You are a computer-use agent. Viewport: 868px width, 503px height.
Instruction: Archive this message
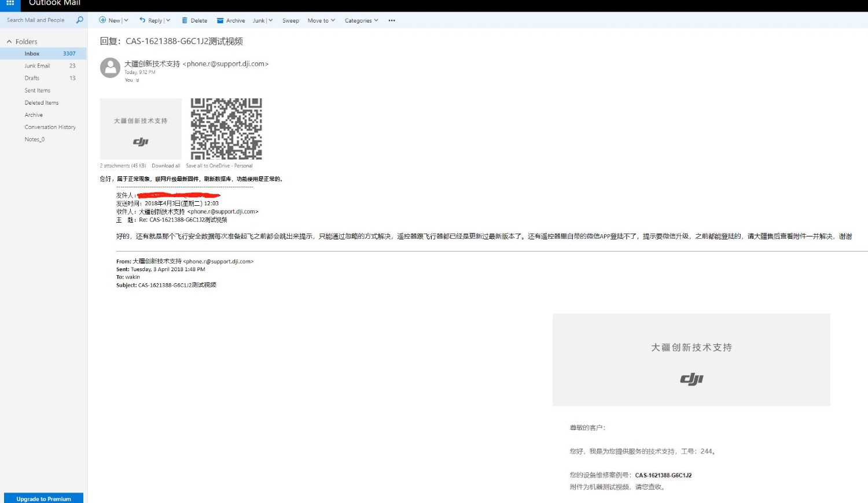(231, 20)
